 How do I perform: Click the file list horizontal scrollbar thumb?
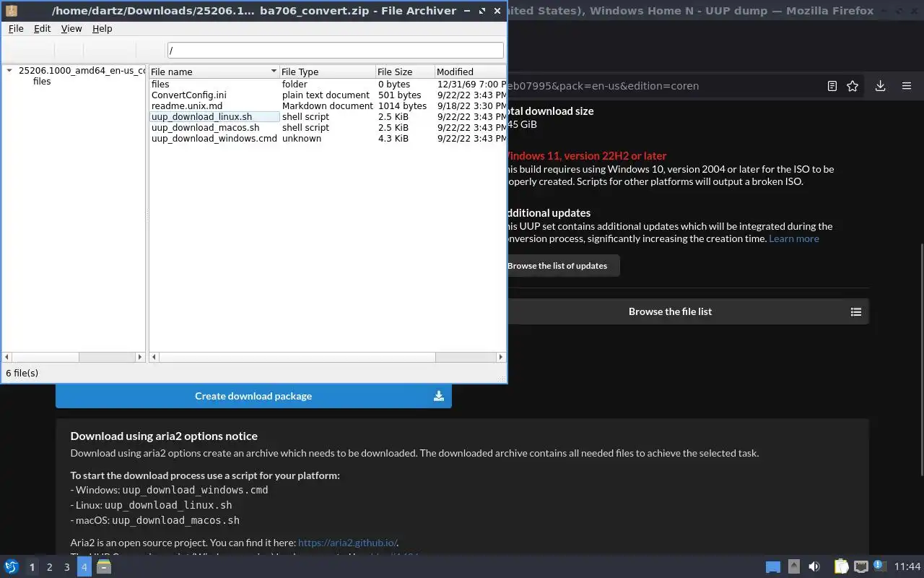(x=297, y=357)
